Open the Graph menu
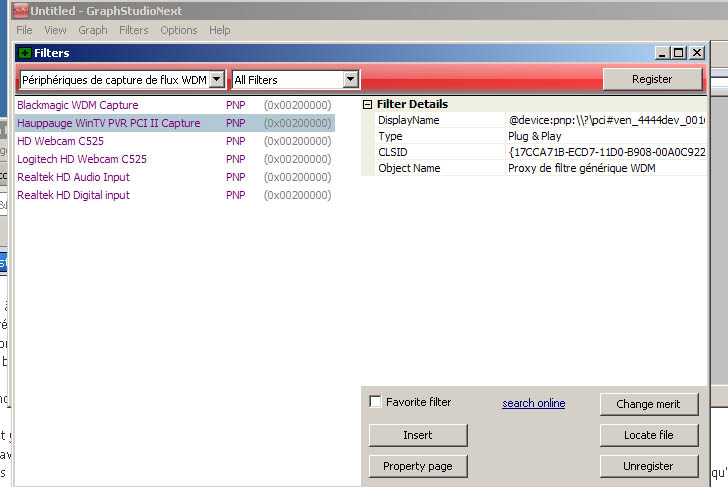 click(93, 30)
